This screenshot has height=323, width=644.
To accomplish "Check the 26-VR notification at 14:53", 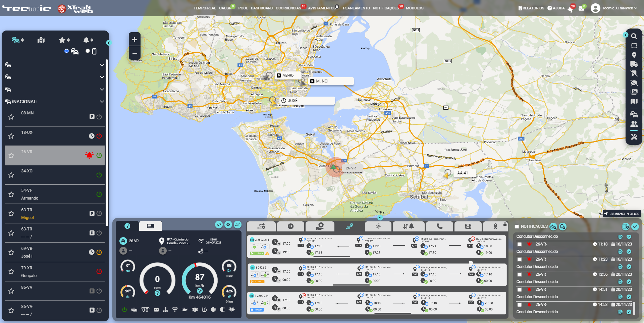I will [520, 305].
